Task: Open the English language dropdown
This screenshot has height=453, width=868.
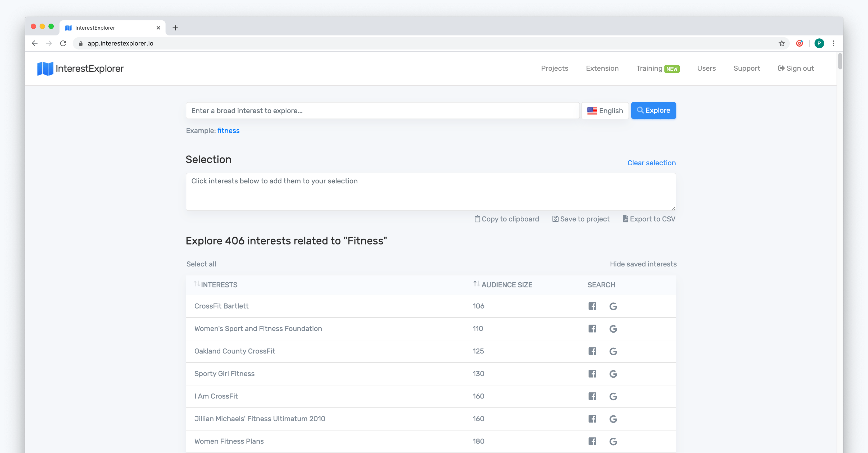Action: click(x=605, y=111)
